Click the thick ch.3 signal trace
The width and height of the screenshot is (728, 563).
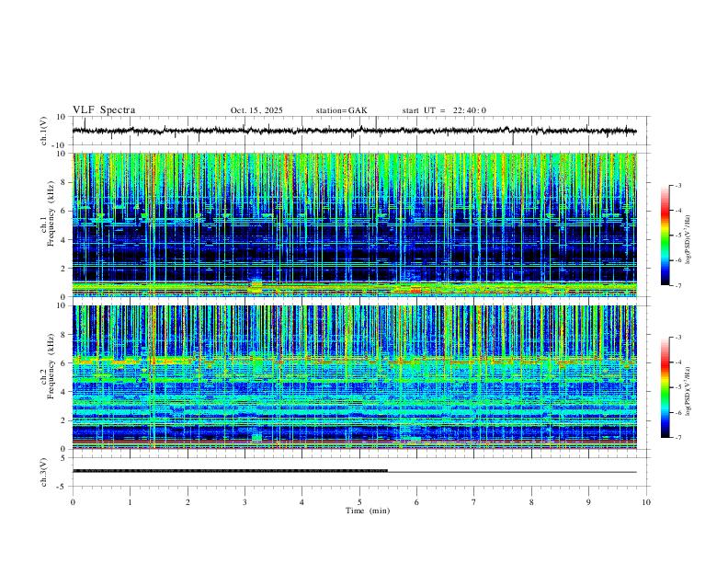click(x=230, y=471)
